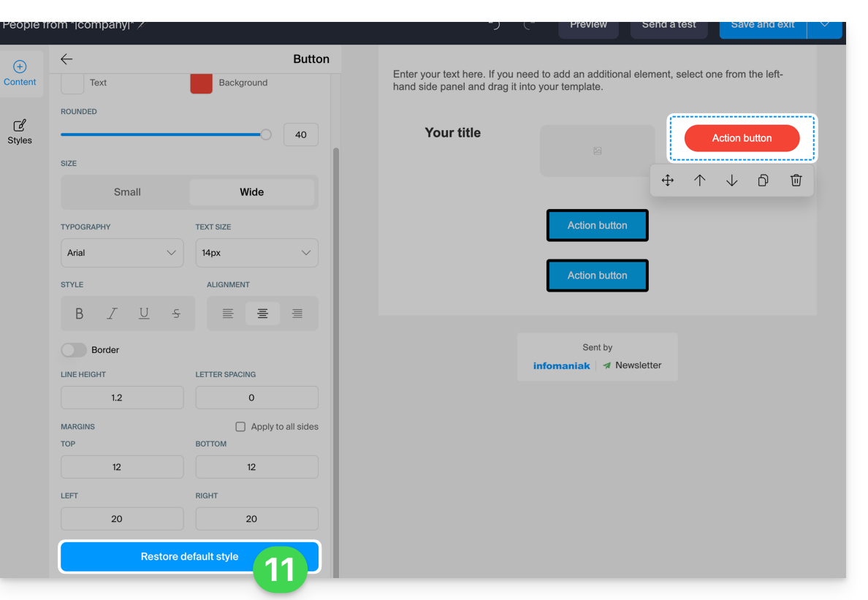Click the back arrow in Button panel
Viewport: 868px width, 600px height.
[x=66, y=59]
